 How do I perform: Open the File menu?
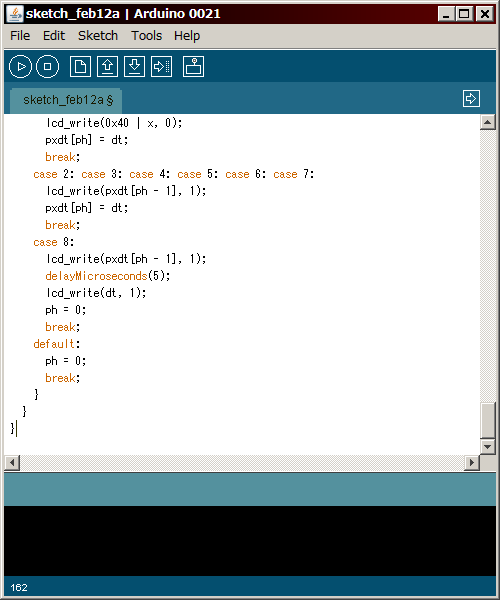20,36
